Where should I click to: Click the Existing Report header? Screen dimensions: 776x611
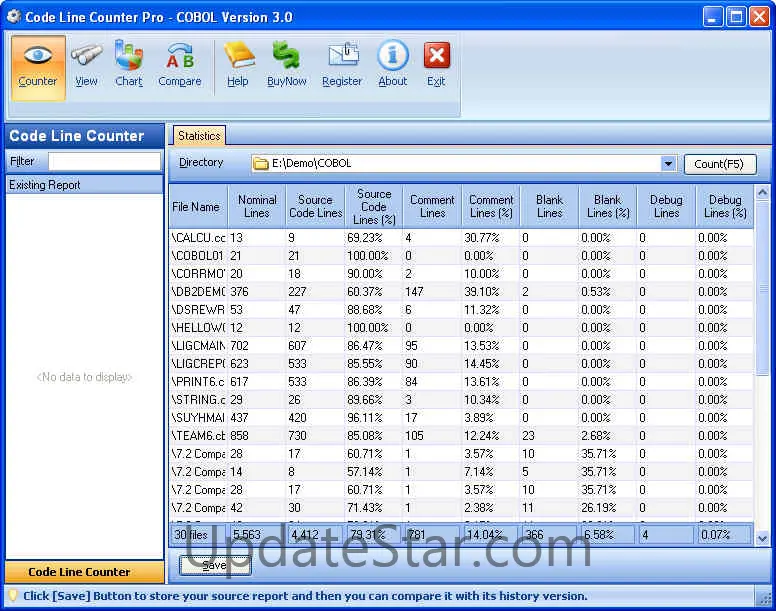point(85,185)
